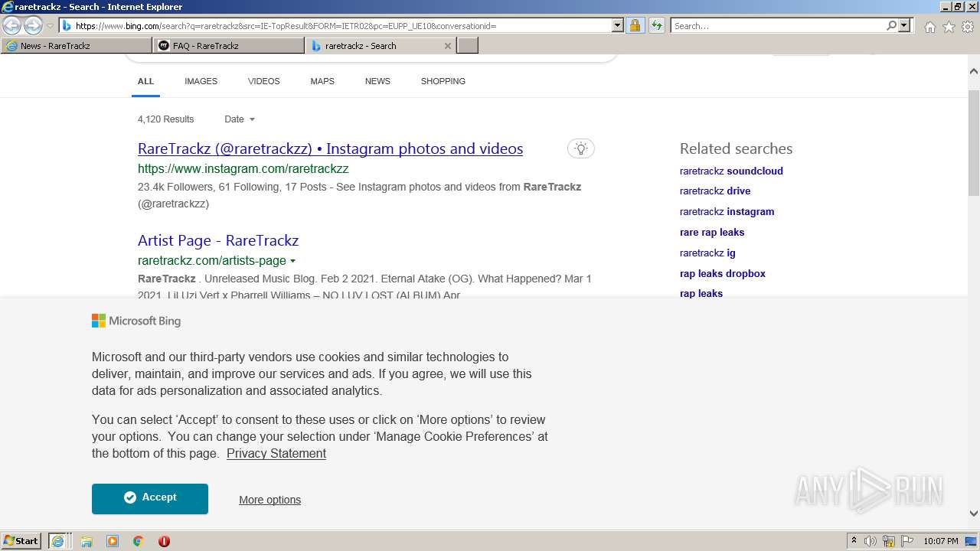The height and width of the screenshot is (551, 980).
Task: Click the network tray icon
Action: pos(889,541)
